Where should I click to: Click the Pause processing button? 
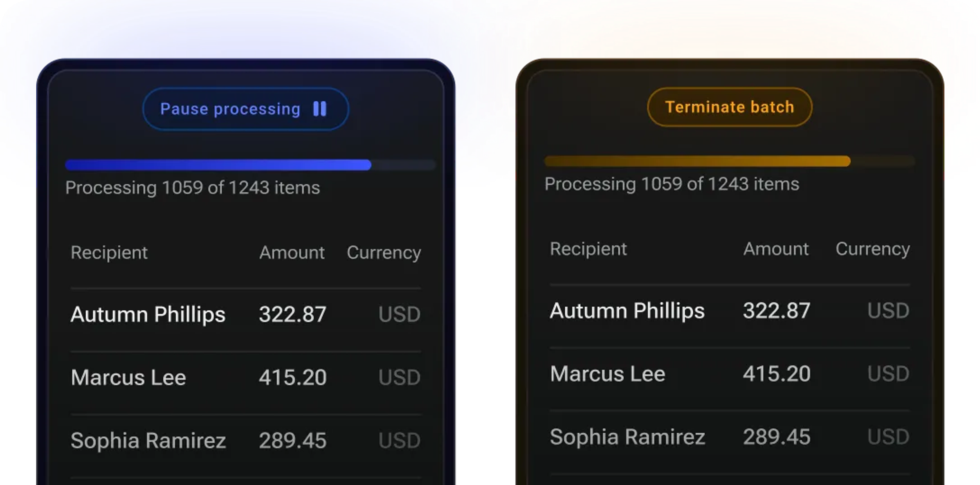tap(246, 109)
